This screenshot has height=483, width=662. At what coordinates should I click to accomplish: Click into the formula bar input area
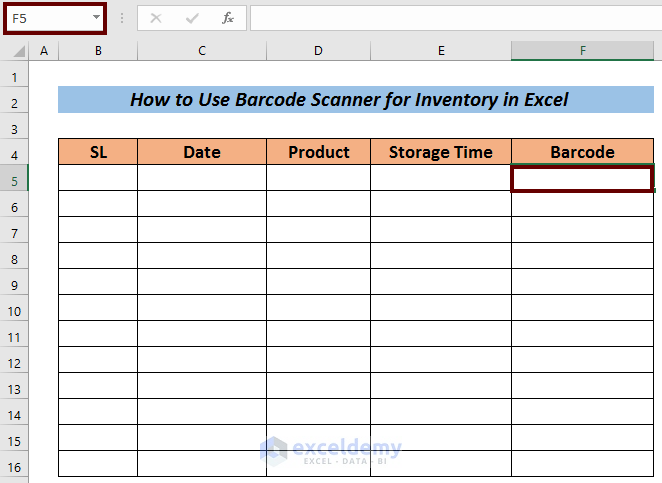[450, 18]
